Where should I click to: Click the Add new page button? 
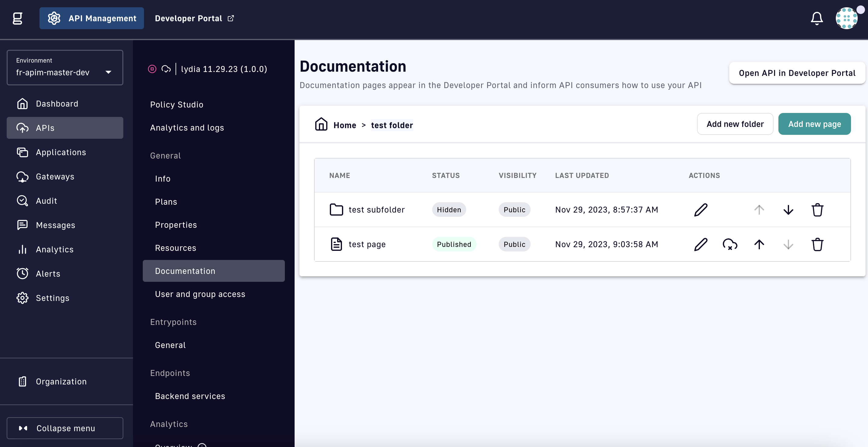pyautogui.click(x=814, y=124)
